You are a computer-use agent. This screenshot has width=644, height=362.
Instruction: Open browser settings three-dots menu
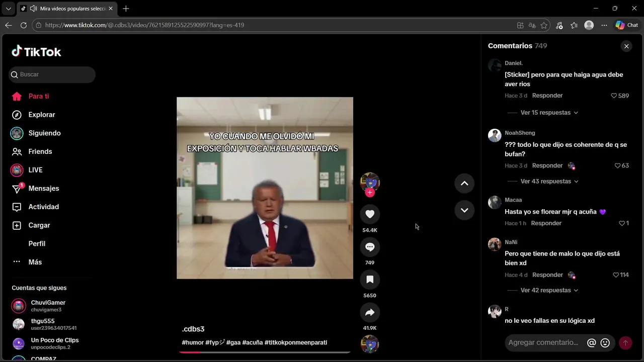click(x=604, y=25)
